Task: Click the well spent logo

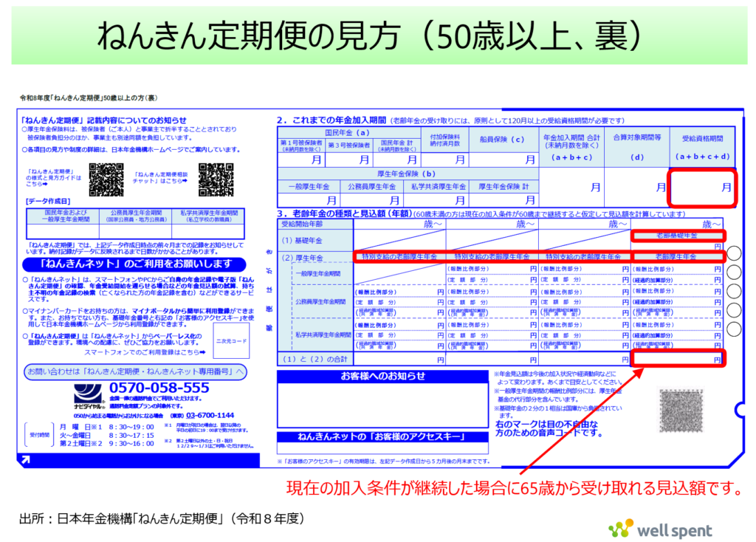Action: [660, 529]
